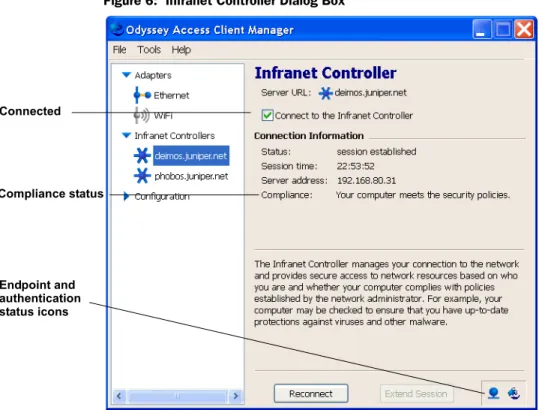
Task: Uncheck Connect to the Infranet Controller
Action: point(267,115)
